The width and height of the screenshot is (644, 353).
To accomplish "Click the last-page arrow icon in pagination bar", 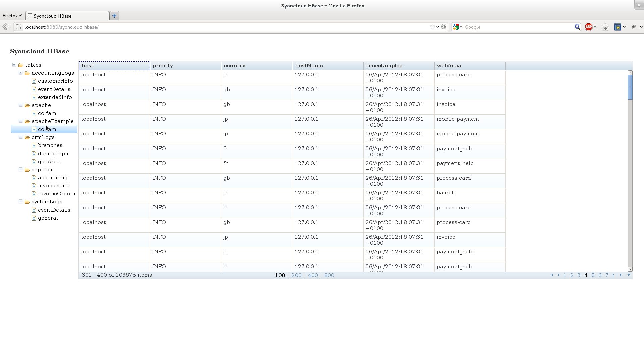I will [621, 275].
